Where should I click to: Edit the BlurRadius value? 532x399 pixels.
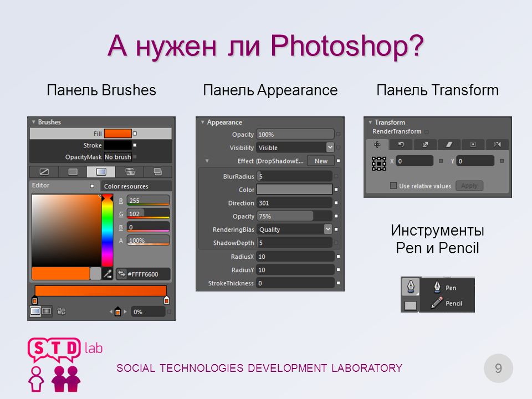tap(294, 176)
